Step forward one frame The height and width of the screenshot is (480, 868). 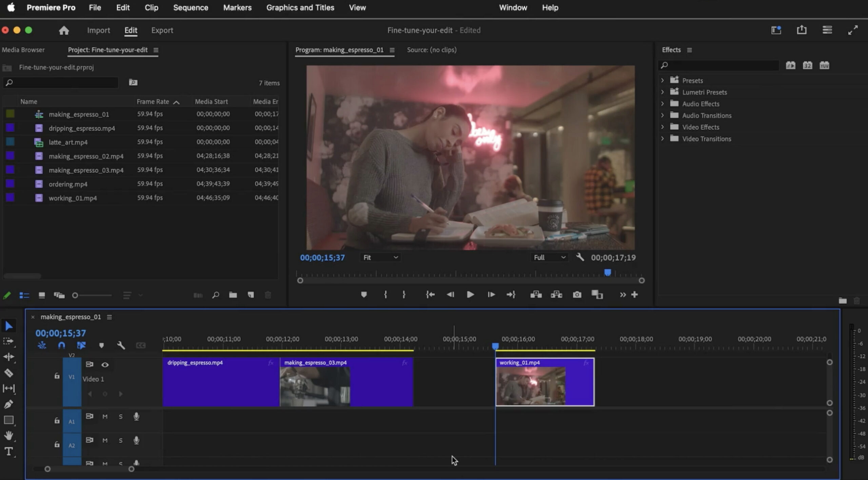[x=491, y=294]
